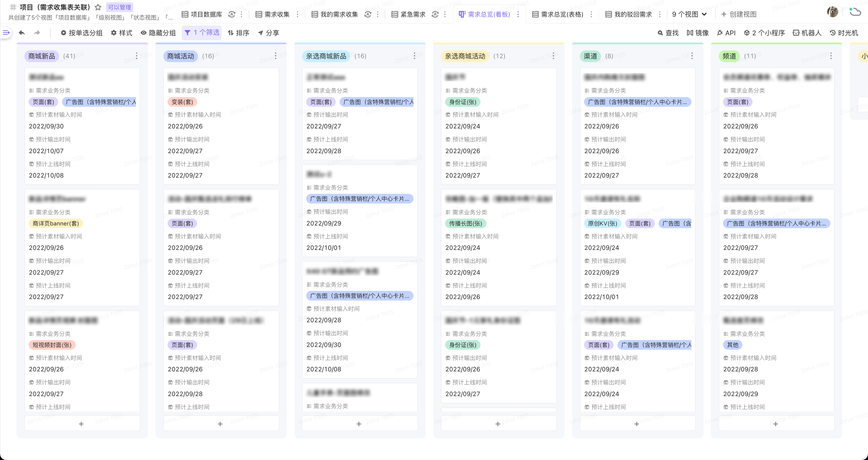868x460 pixels.
Task: Expand the left sidebar panel
Action: [6, 33]
